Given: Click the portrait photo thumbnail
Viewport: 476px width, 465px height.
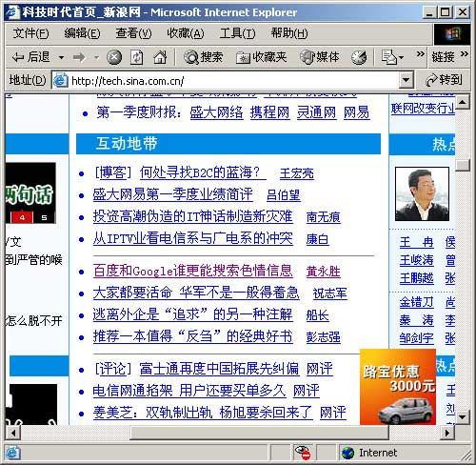Looking at the screenshot, I should pyautogui.click(x=422, y=193).
